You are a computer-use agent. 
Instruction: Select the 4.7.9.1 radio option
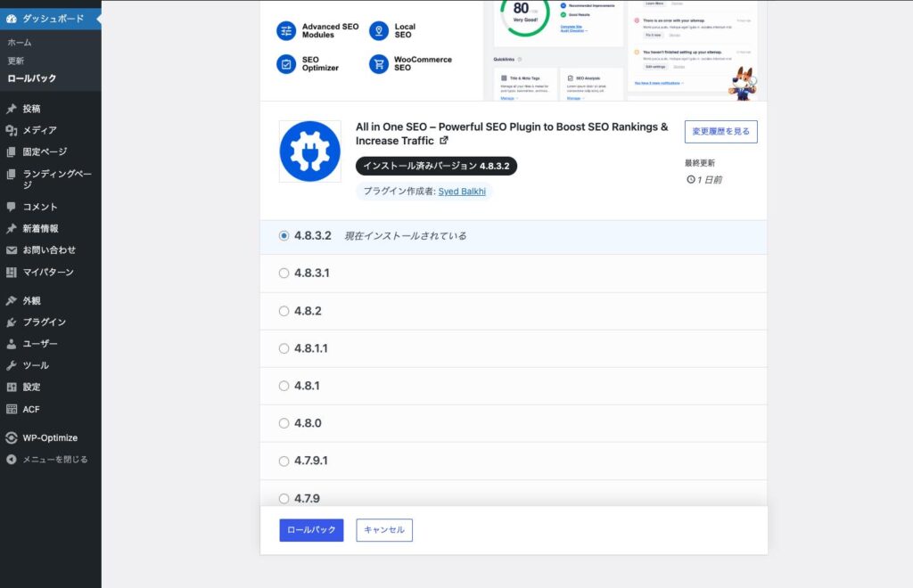point(284,461)
